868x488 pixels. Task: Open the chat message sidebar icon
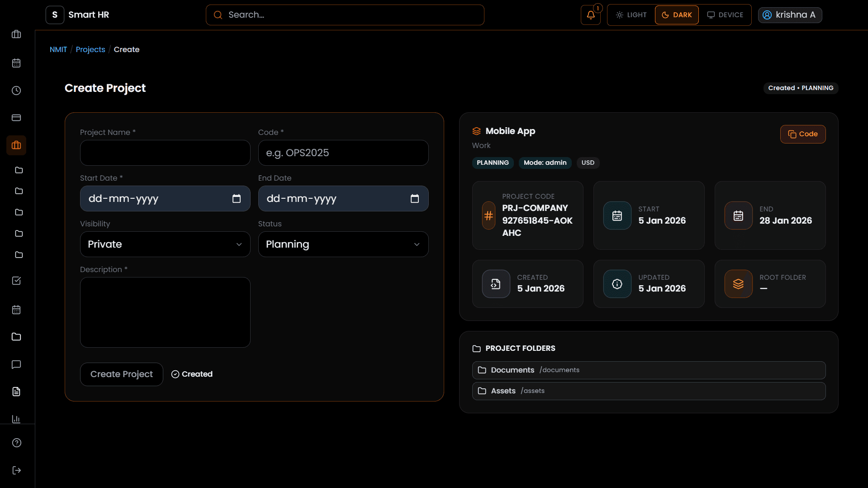16,364
